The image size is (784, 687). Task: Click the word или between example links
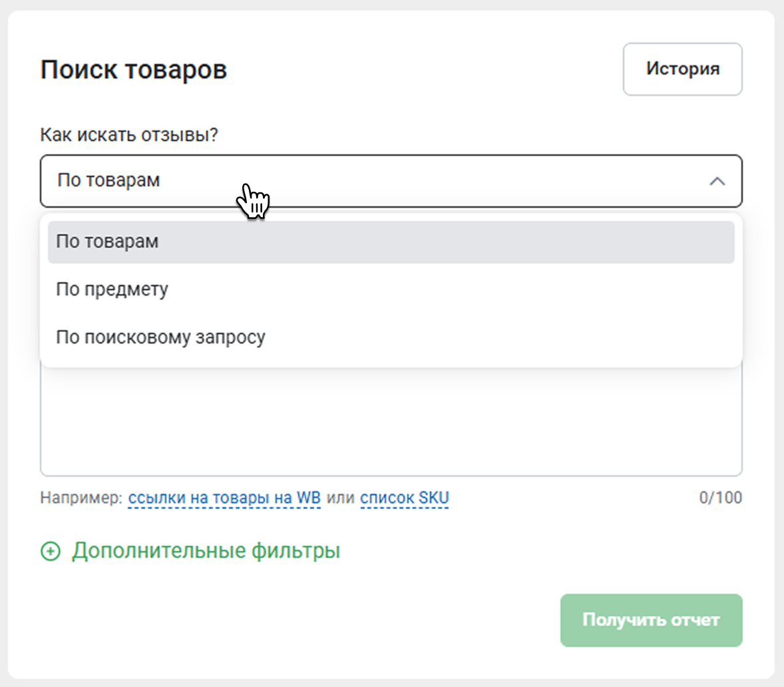340,498
